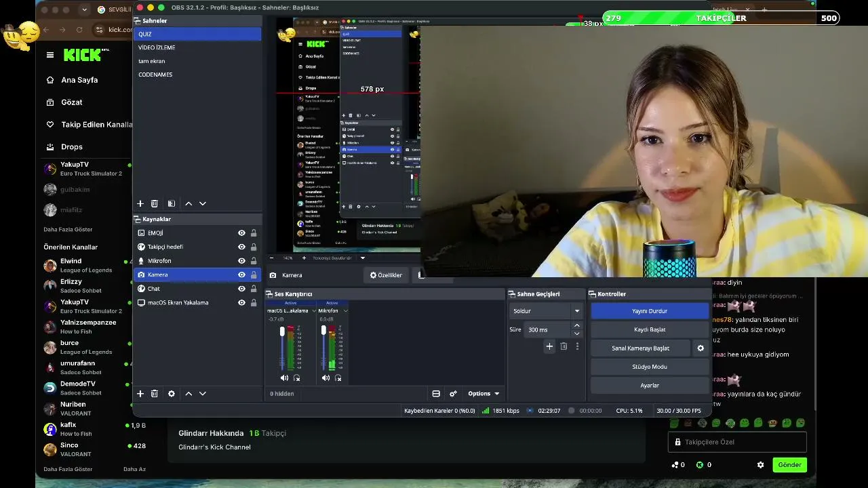Image resolution: width=868 pixels, height=488 pixels.
Task: Select the CODENAMES scene
Action: pyautogui.click(x=197, y=75)
